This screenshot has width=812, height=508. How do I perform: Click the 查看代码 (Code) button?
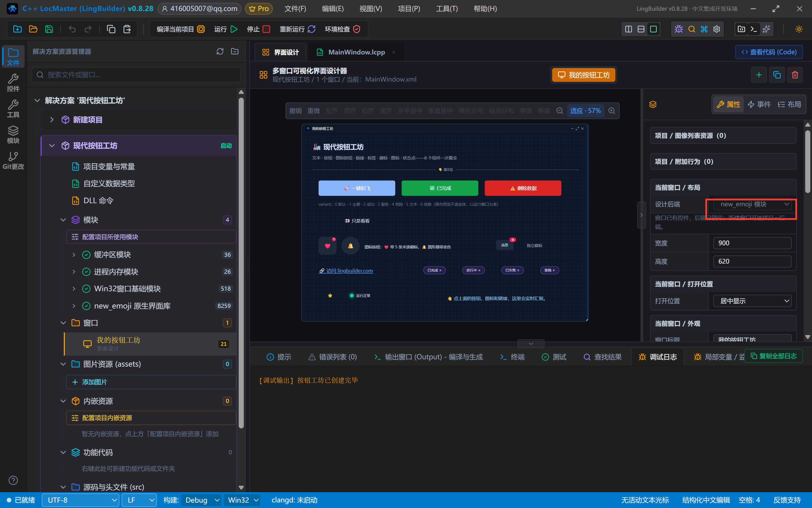click(x=769, y=52)
